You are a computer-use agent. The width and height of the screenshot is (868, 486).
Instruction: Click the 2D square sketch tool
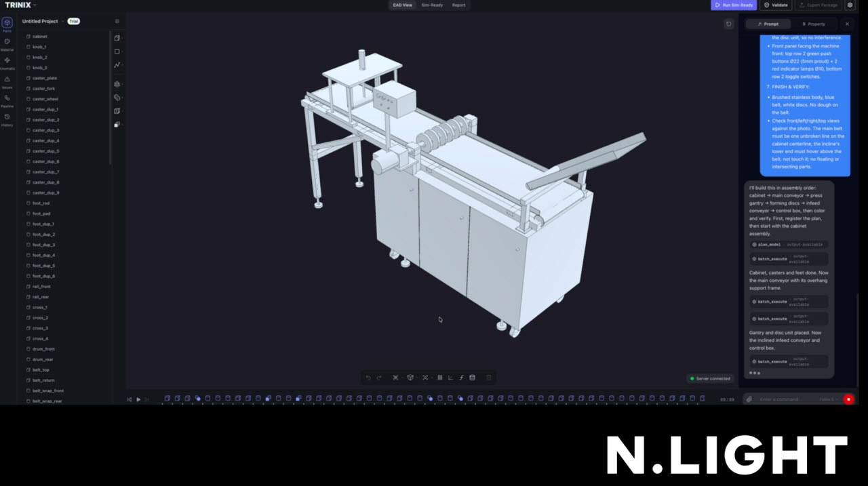pos(117,52)
